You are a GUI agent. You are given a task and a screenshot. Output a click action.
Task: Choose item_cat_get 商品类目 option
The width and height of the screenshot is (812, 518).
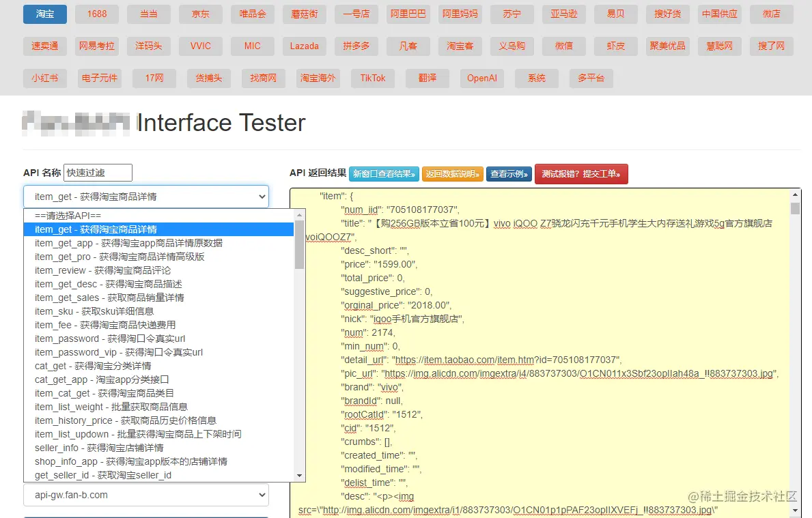pos(158,393)
